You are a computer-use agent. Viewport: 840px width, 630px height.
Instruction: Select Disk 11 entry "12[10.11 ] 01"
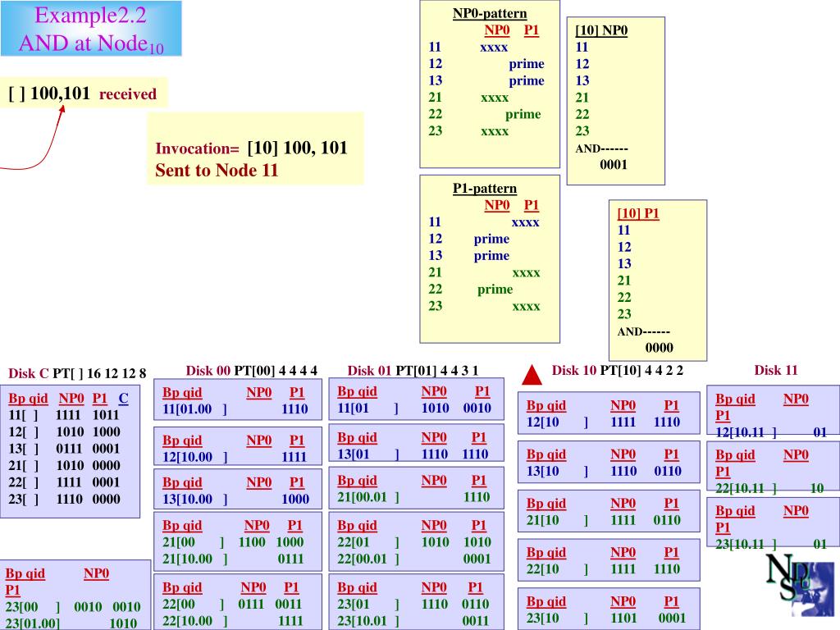(x=771, y=432)
